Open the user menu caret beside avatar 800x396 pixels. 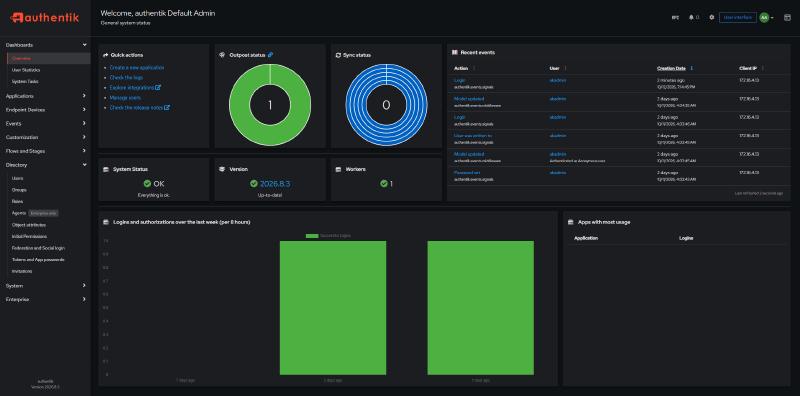[772, 18]
